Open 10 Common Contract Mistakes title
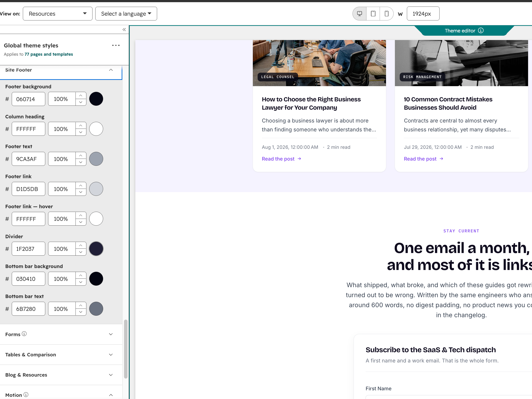Screen dimensions: 532x399 (x=448, y=103)
